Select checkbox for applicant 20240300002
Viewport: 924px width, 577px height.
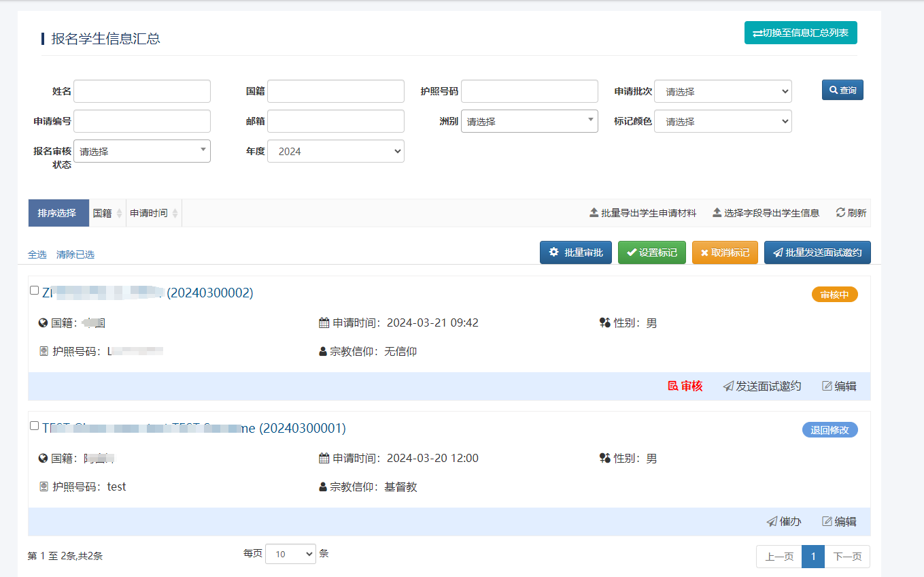(35, 291)
